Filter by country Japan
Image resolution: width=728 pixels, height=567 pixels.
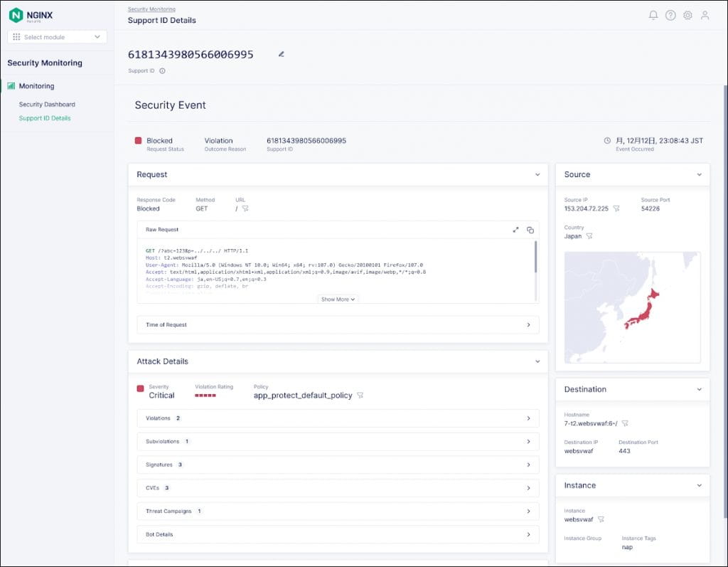pos(589,236)
